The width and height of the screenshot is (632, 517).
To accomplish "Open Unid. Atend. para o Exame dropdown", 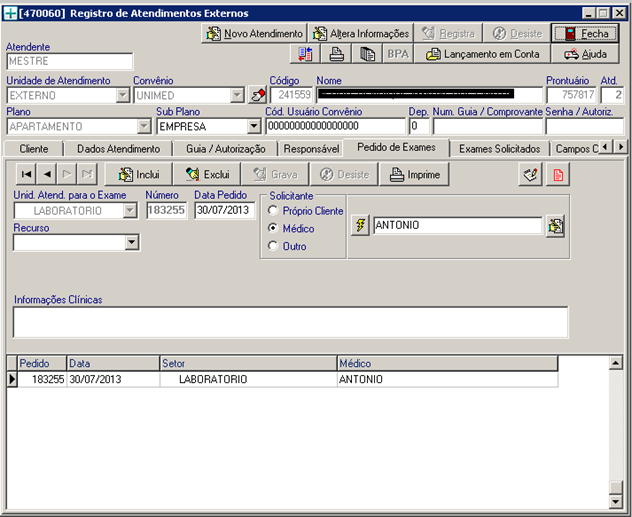I will pyautogui.click(x=130, y=210).
